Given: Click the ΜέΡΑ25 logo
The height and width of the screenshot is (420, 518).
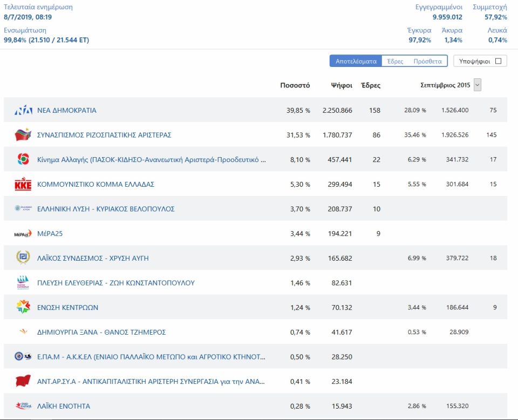Looking at the screenshot, I should (x=23, y=234).
